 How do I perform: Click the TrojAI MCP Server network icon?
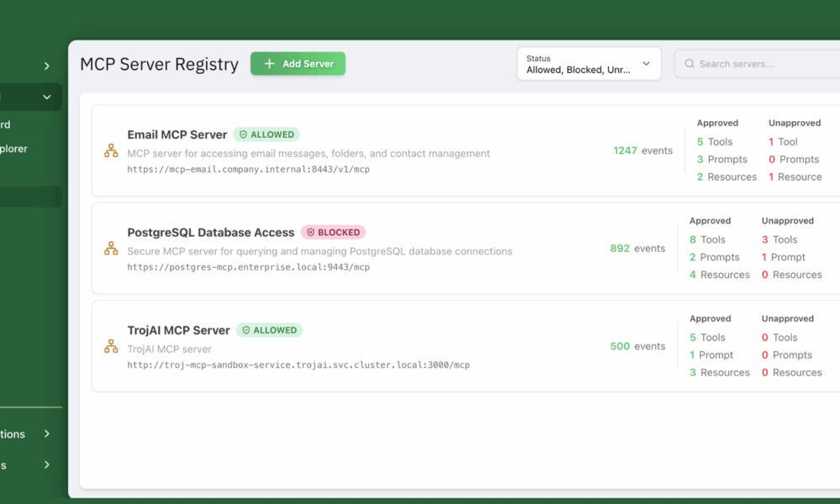click(111, 346)
